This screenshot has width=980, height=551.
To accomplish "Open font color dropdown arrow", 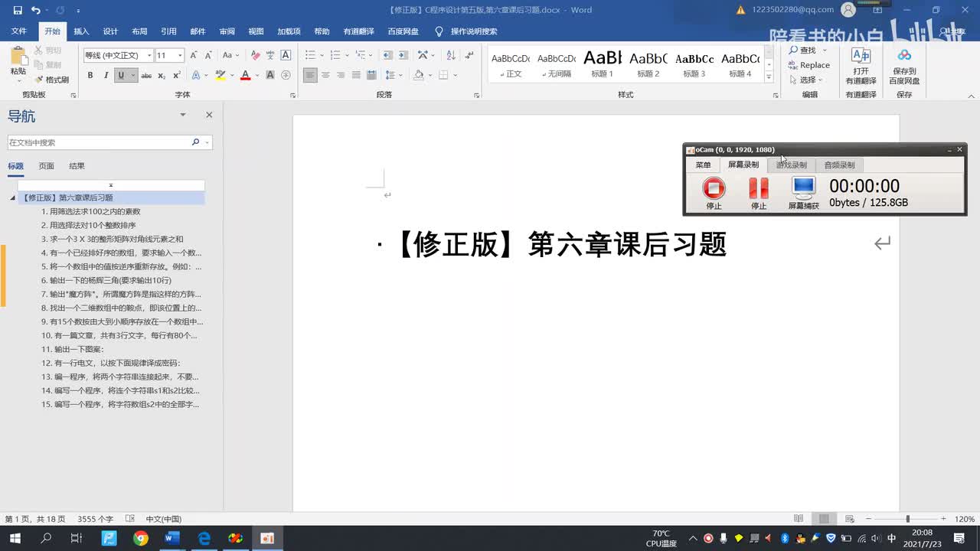I will pyautogui.click(x=257, y=75).
